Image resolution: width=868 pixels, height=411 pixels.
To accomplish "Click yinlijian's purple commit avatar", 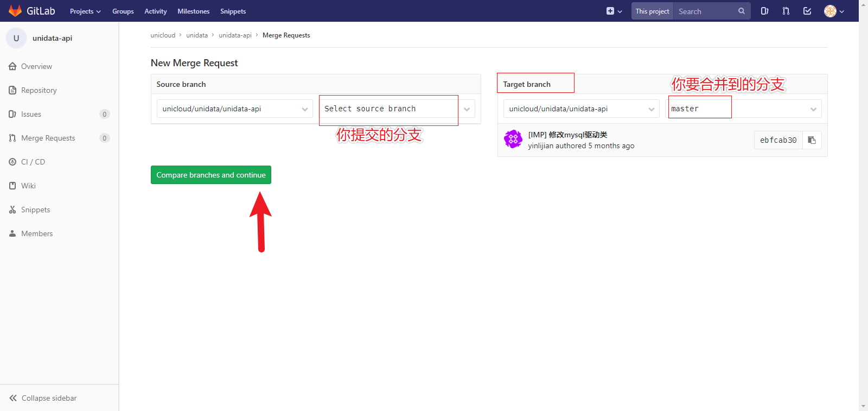I will [513, 140].
